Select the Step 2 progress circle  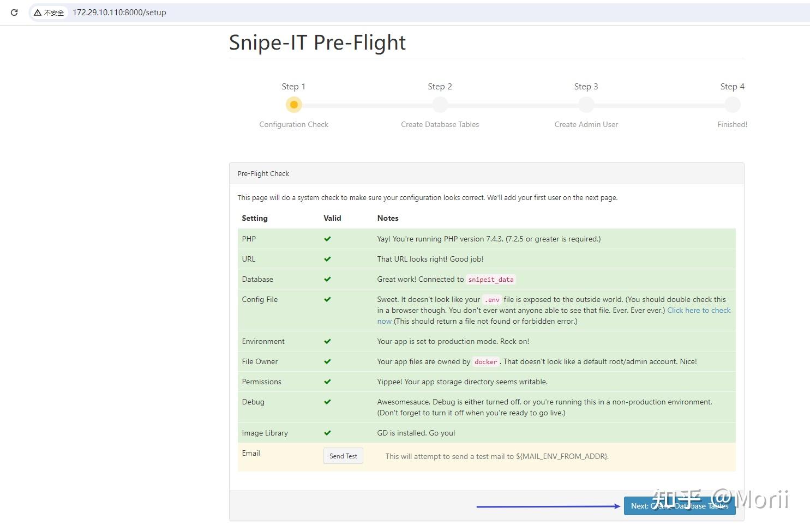[440, 105]
